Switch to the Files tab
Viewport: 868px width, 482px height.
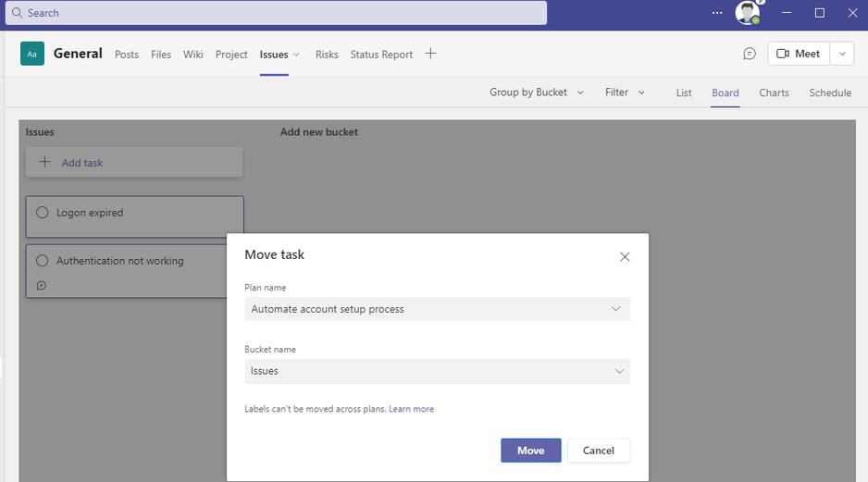[x=161, y=55]
